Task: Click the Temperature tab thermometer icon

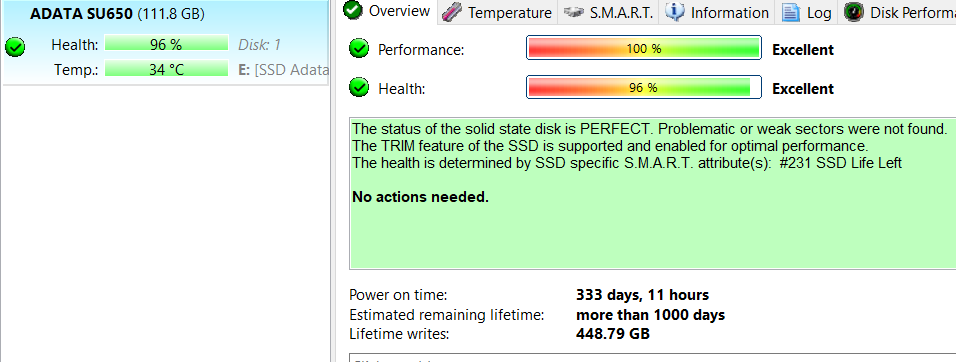Action: [451, 12]
